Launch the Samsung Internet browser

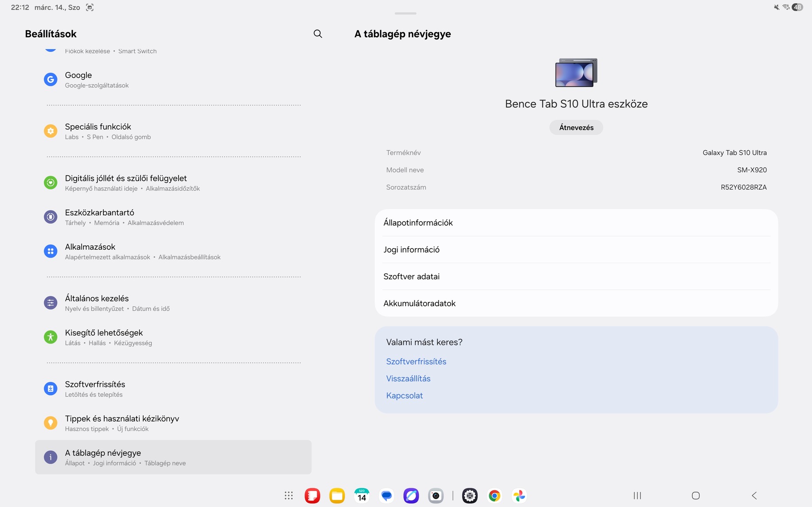(x=411, y=495)
